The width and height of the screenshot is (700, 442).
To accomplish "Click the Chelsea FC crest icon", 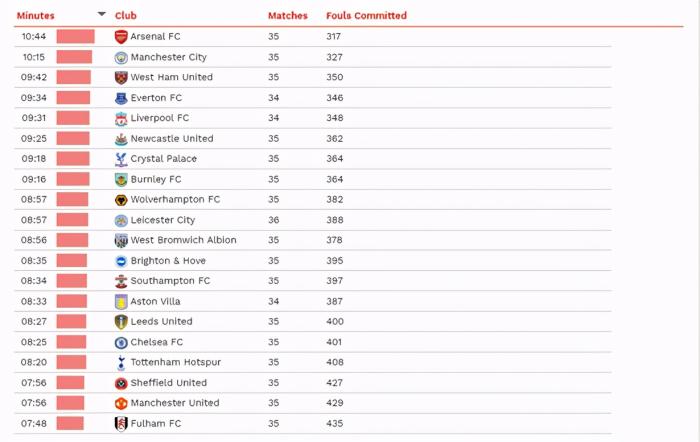I will coord(121,342).
